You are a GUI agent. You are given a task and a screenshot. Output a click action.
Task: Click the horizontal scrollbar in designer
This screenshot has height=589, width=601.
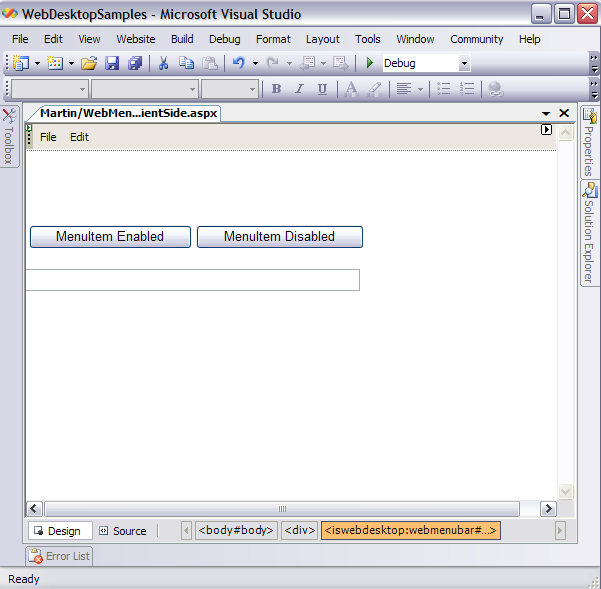point(282,509)
